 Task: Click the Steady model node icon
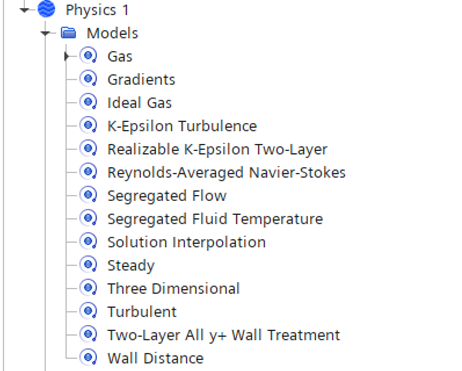click(x=88, y=265)
